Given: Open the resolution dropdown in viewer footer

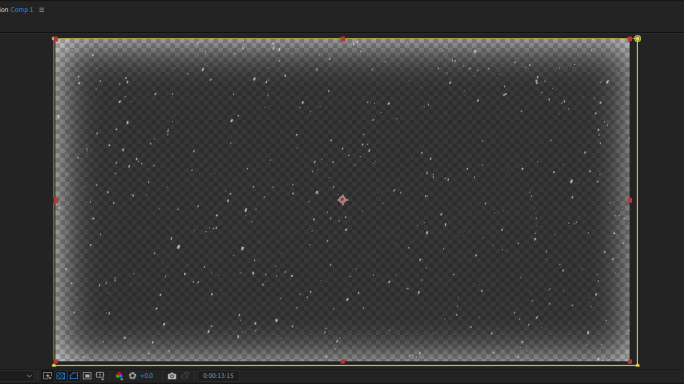Looking at the screenshot, I should pyautogui.click(x=17, y=376).
